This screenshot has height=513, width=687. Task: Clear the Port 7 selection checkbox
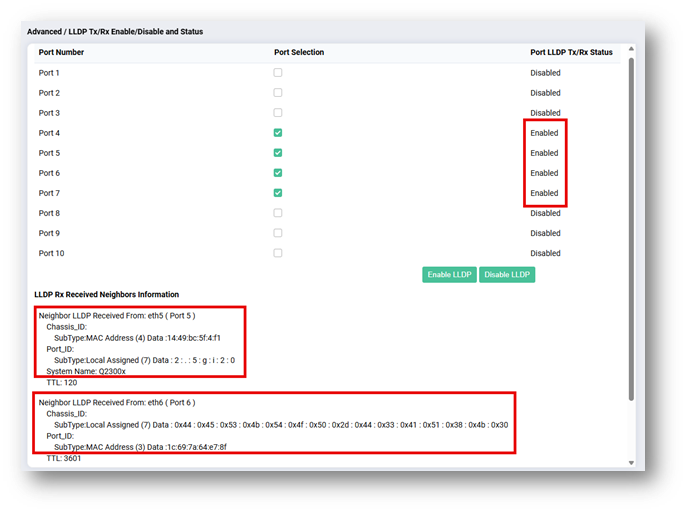[x=278, y=193]
